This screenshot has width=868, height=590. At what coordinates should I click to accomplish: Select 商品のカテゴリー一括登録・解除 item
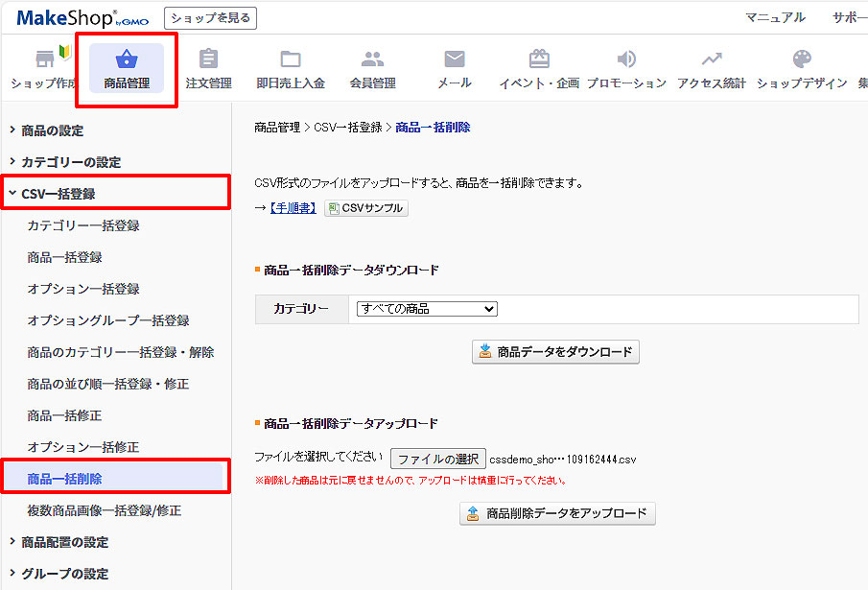tap(121, 352)
